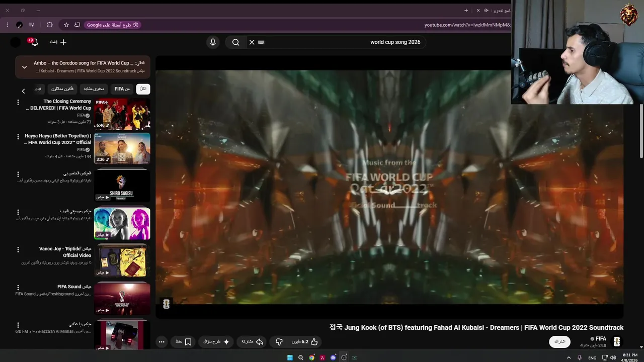Select the 'الكل' filter chip

(x=143, y=89)
